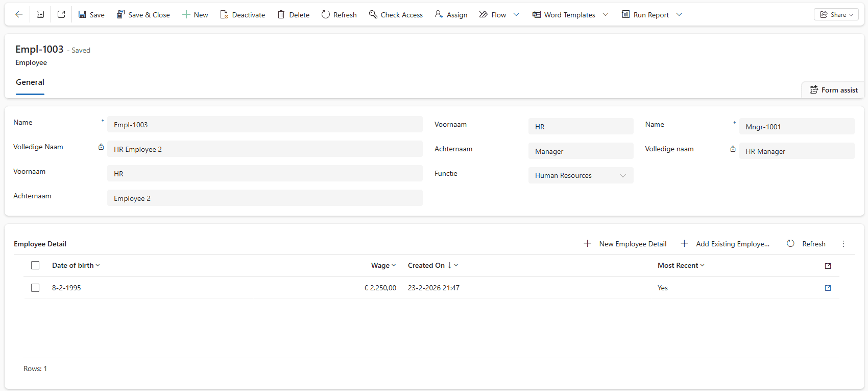Screen dimensions: 868x391
Task: Select the row with birth date 8-2-1995
Action: click(x=35, y=288)
